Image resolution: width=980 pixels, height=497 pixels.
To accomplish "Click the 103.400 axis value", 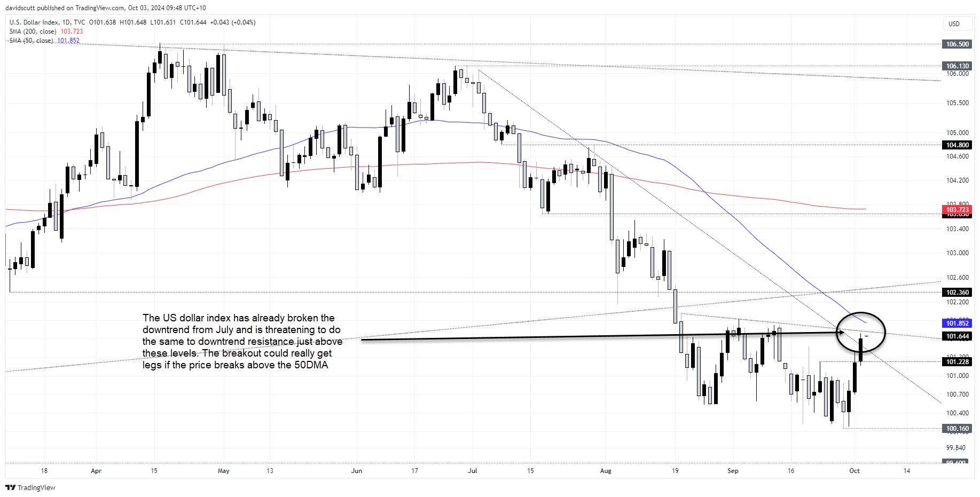I will point(957,229).
